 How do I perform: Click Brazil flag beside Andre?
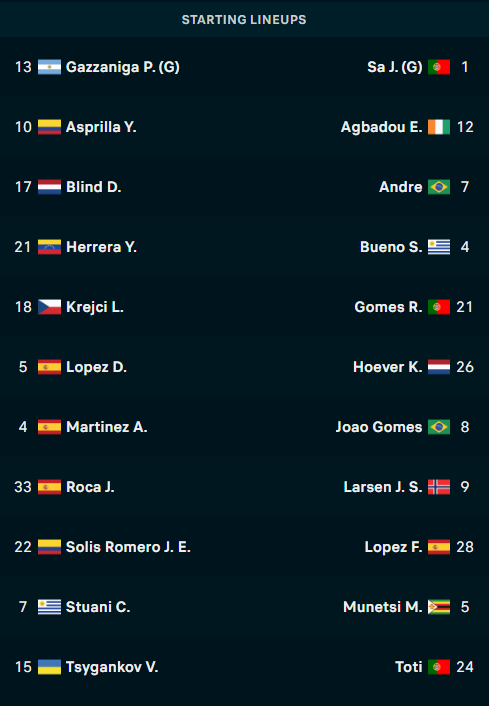click(x=439, y=187)
